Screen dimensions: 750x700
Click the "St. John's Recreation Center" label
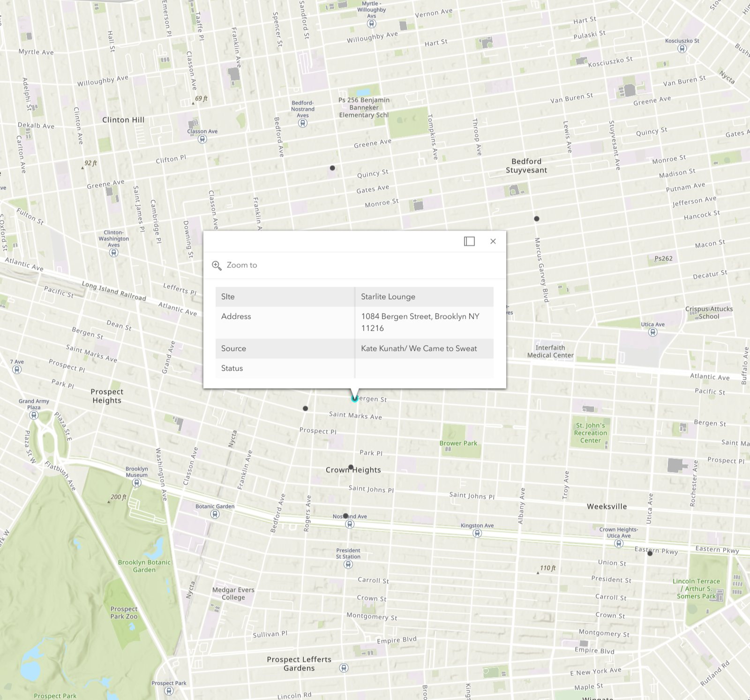point(591,433)
